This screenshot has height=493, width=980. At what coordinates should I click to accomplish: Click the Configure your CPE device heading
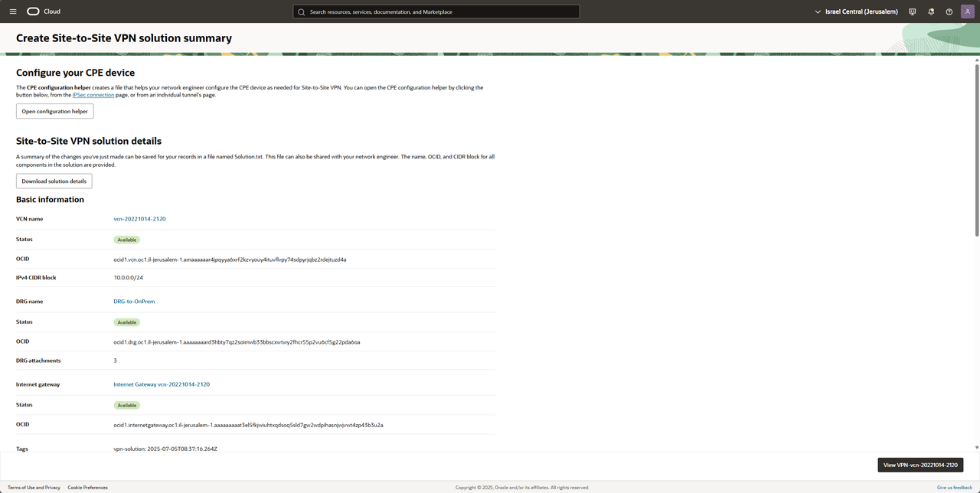pos(75,73)
